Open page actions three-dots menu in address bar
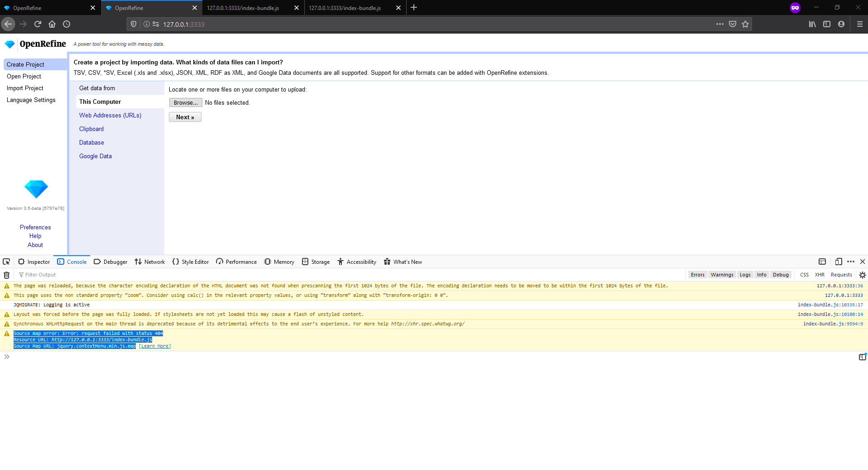This screenshot has width=868, height=470. pos(720,24)
